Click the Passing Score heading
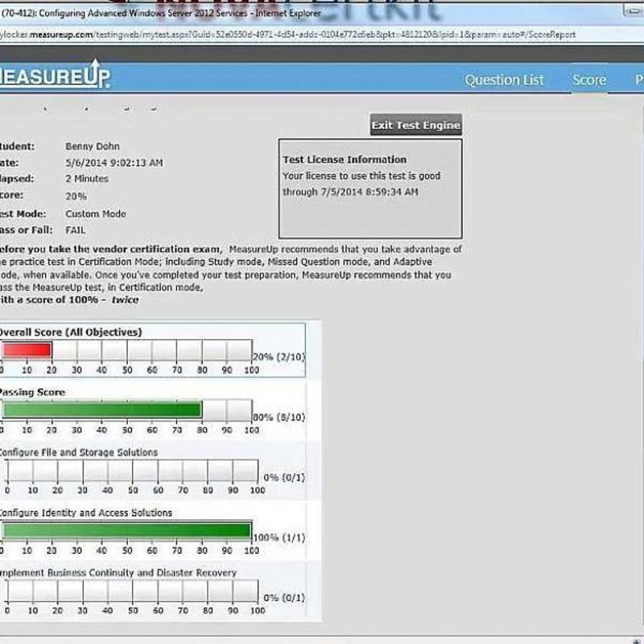This screenshot has height=644, width=644. [x=32, y=392]
